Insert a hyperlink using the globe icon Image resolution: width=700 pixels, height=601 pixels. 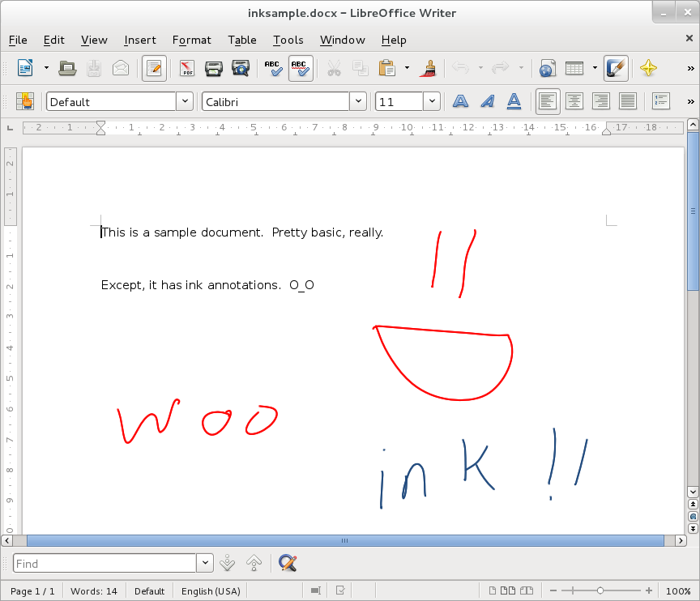[547, 68]
